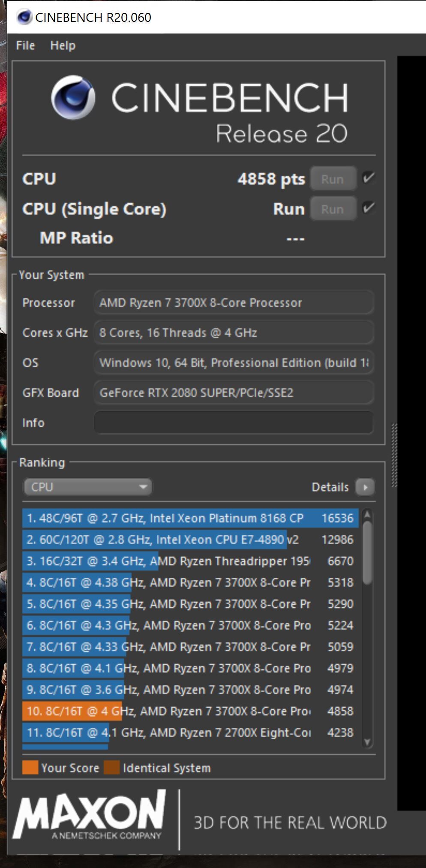Click the panel splitter handle
This screenshot has height=868, width=426.
point(394,455)
